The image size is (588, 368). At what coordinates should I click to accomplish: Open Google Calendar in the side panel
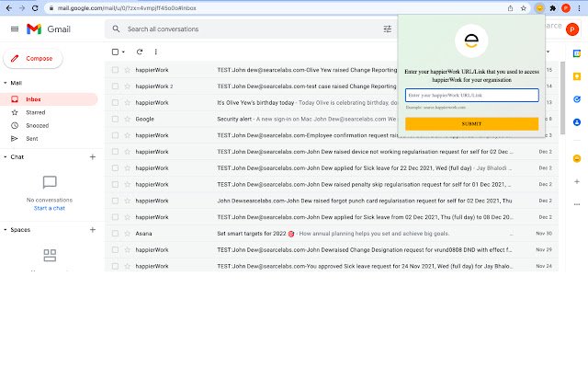[x=577, y=53]
